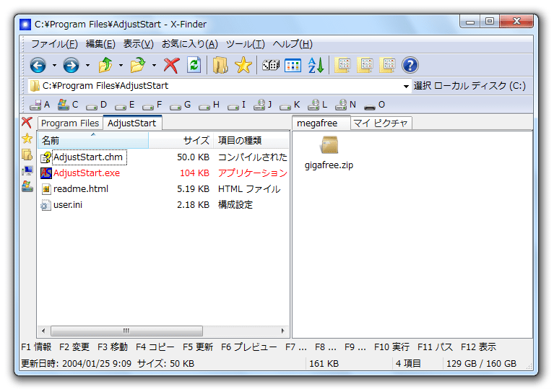Switch to drive G
Viewport: 554px width, 392px height.
(180, 105)
